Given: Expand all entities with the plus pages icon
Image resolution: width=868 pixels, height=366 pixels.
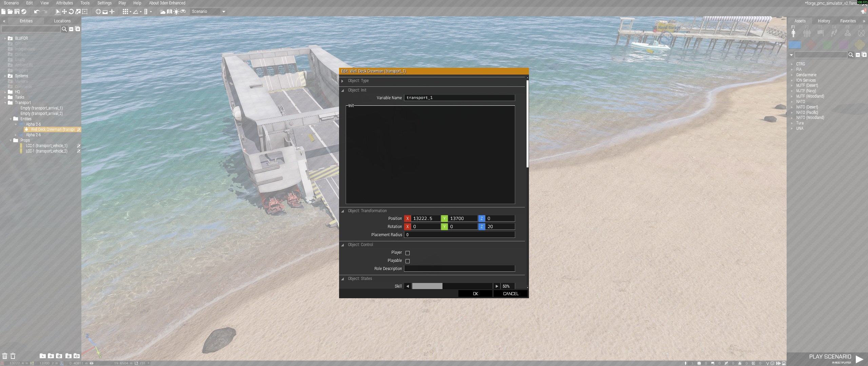Looking at the screenshot, I should pos(78,29).
